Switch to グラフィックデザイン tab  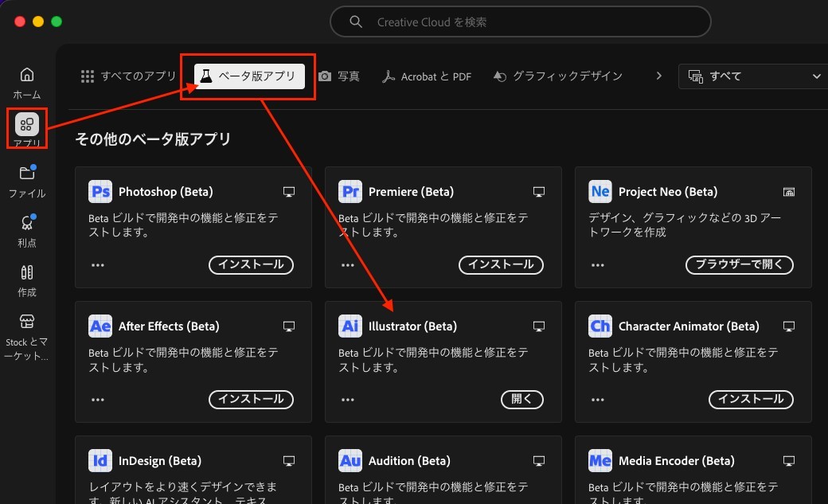point(557,76)
